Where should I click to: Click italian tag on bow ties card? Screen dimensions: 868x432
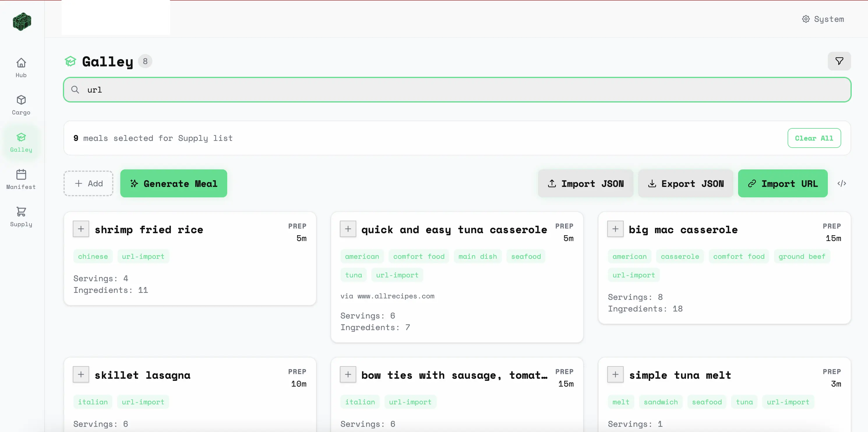pos(360,402)
